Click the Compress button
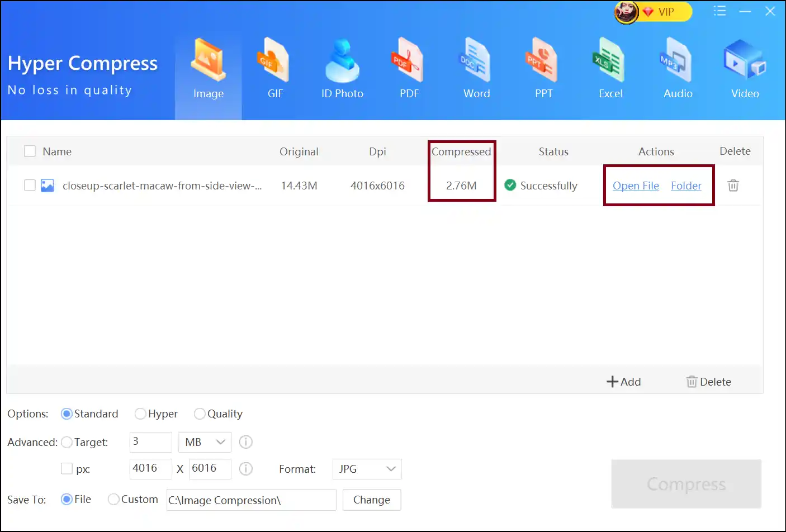Image resolution: width=786 pixels, height=532 pixels. 686,484
